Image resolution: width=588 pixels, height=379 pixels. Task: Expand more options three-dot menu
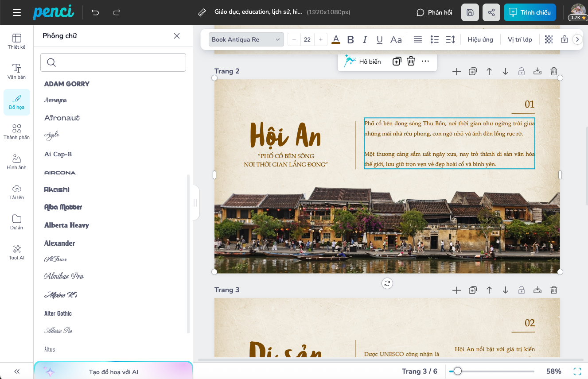tap(425, 62)
